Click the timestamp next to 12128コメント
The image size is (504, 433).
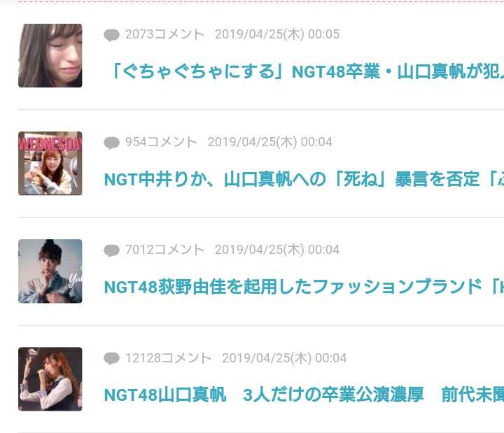pyautogui.click(x=284, y=358)
